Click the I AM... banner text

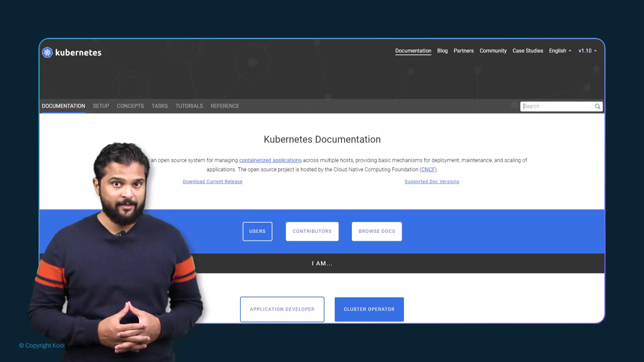click(x=322, y=263)
